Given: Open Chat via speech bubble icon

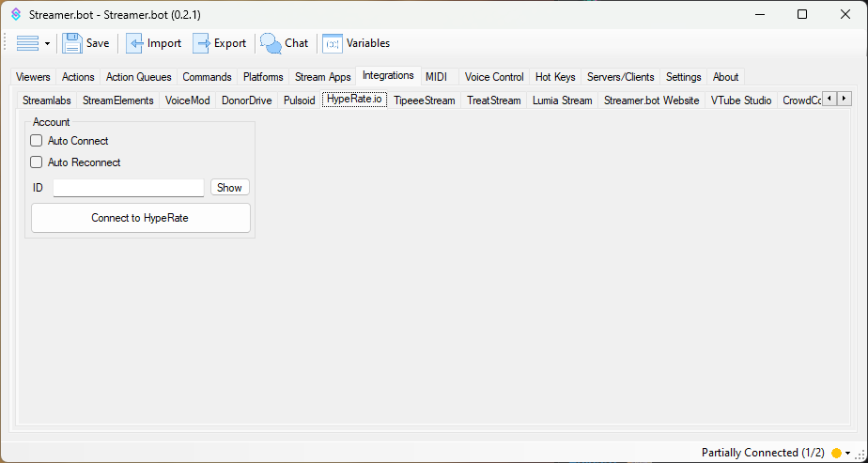Looking at the screenshot, I should 271,43.
